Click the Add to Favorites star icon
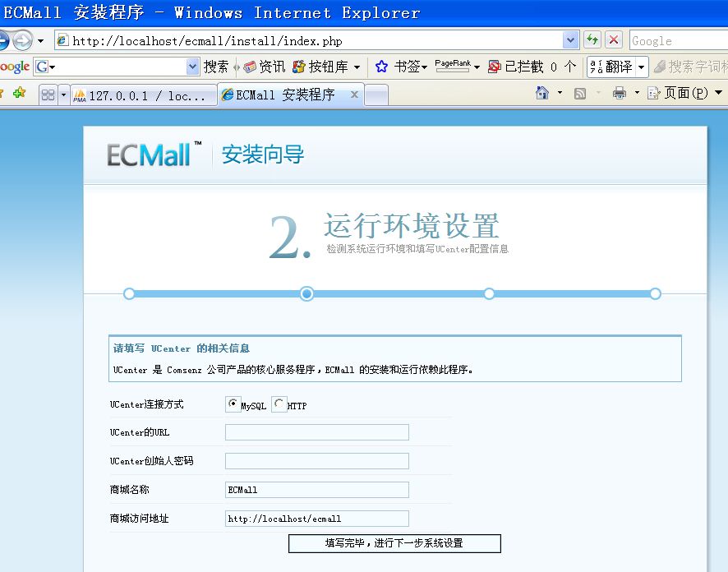The width and height of the screenshot is (728, 572). (19, 93)
